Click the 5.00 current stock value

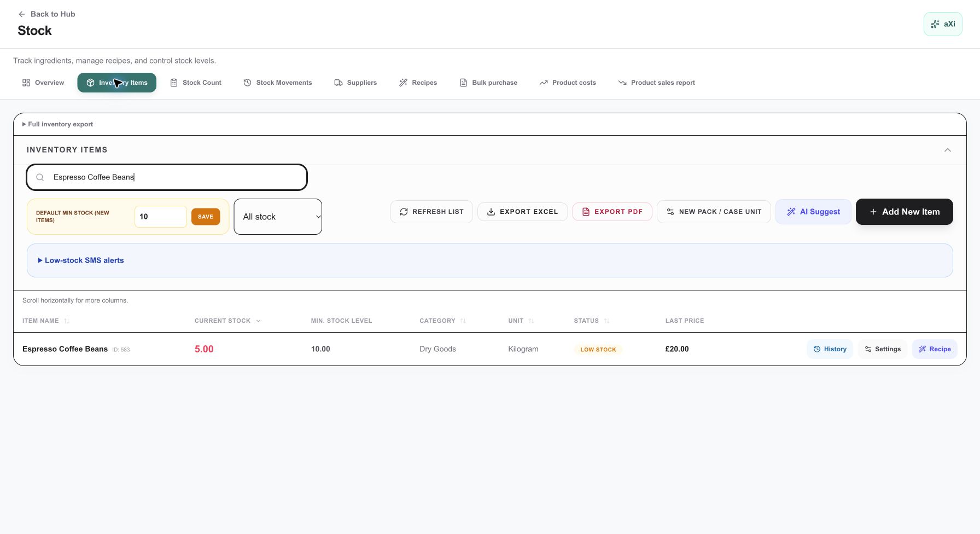(204, 349)
